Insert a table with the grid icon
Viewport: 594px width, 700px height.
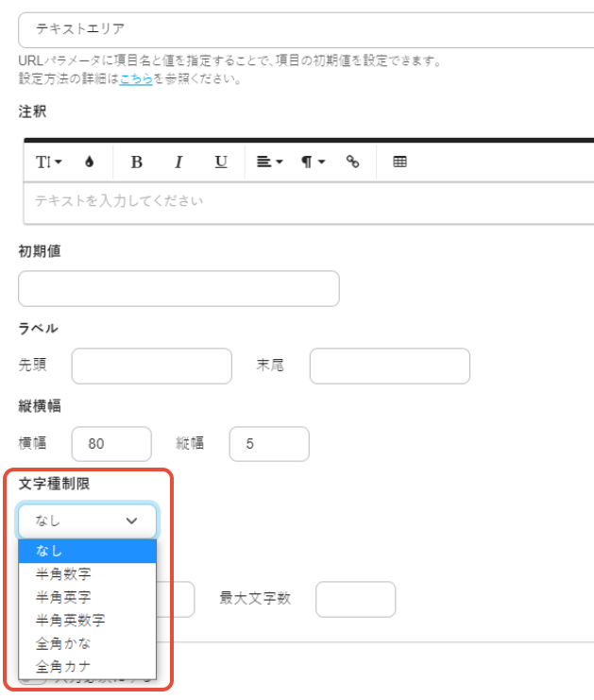pos(399,162)
